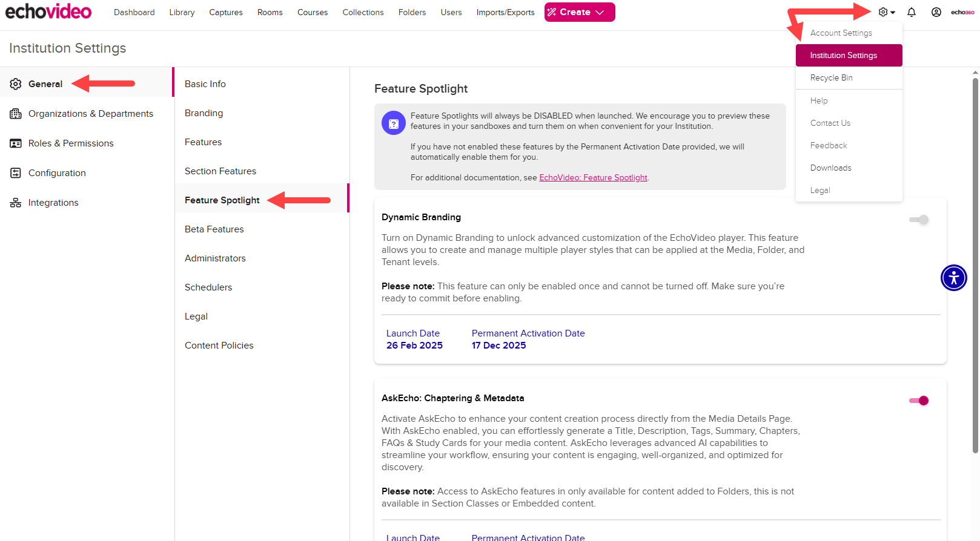Open the notifications bell
This screenshot has height=541, width=980.
pos(912,12)
